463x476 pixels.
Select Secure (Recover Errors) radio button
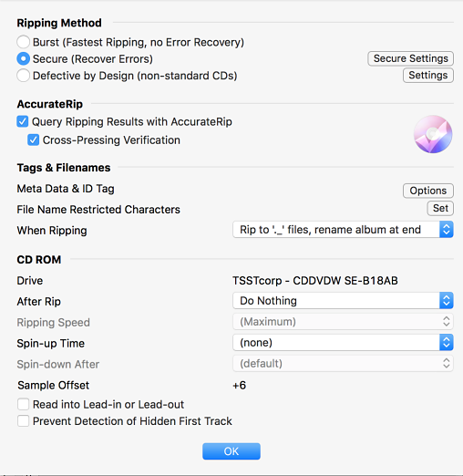click(x=24, y=58)
